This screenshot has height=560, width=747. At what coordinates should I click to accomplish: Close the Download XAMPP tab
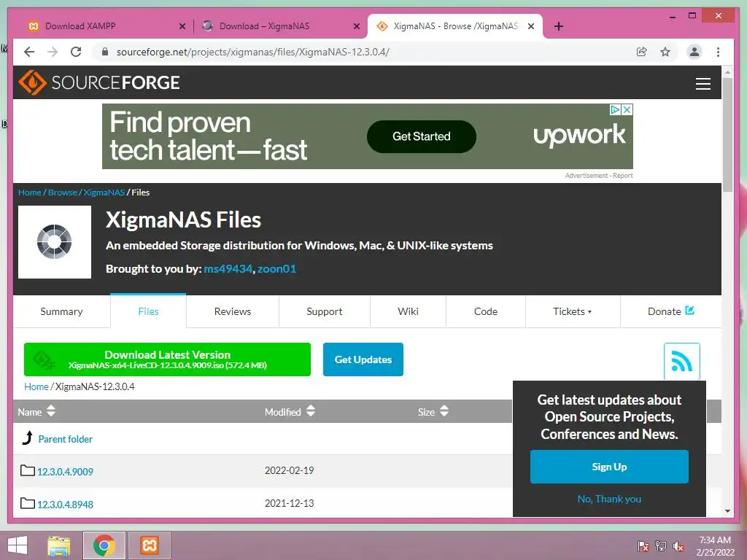pyautogui.click(x=182, y=26)
